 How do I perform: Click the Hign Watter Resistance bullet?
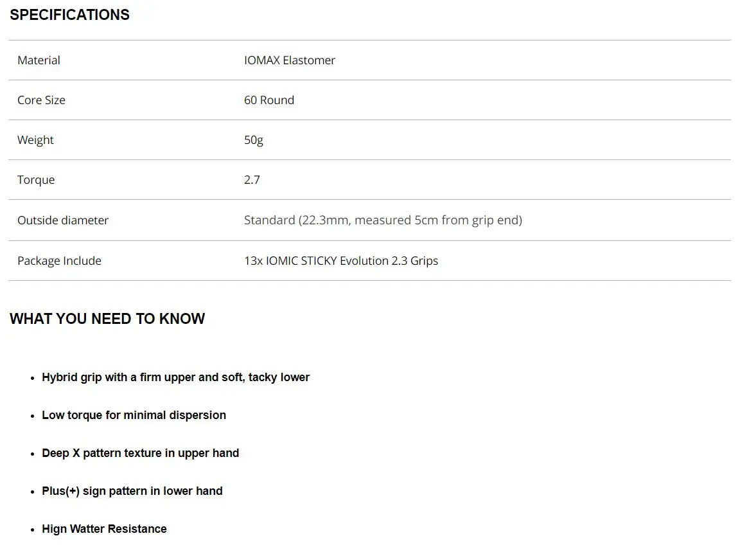point(104,529)
